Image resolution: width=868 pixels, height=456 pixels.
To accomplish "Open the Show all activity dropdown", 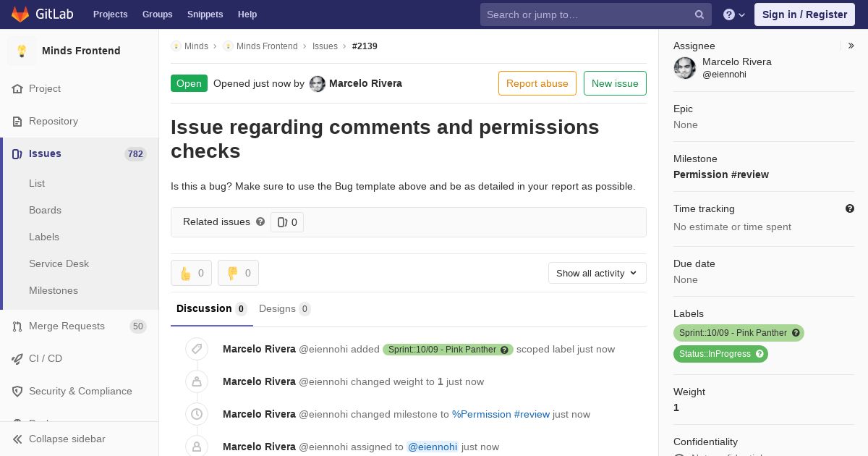I will tap(597, 273).
